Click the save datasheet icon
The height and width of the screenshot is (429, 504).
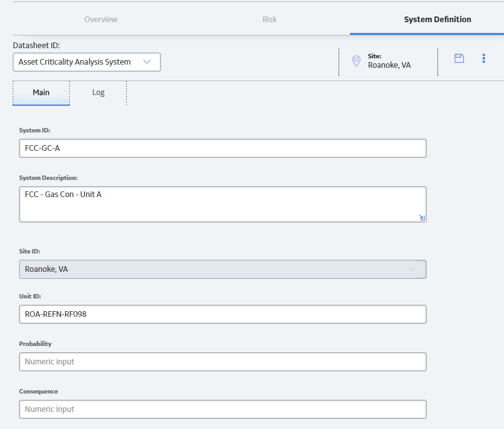click(x=459, y=58)
